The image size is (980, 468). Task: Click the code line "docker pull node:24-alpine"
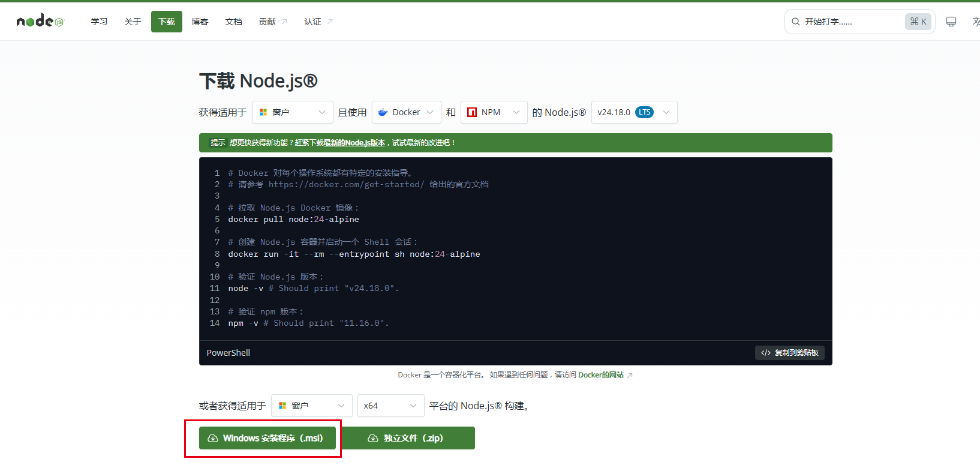tap(294, 220)
